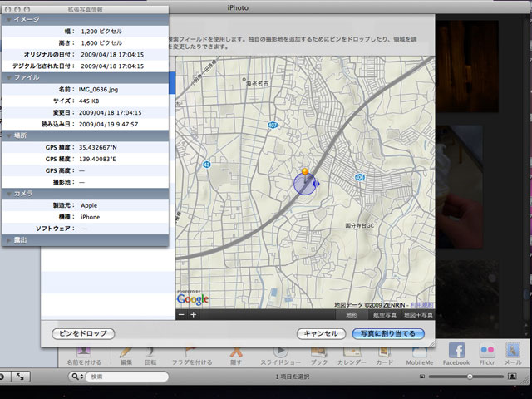Zoom out the map with minus
The width and height of the screenshot is (532, 399).
[181, 314]
